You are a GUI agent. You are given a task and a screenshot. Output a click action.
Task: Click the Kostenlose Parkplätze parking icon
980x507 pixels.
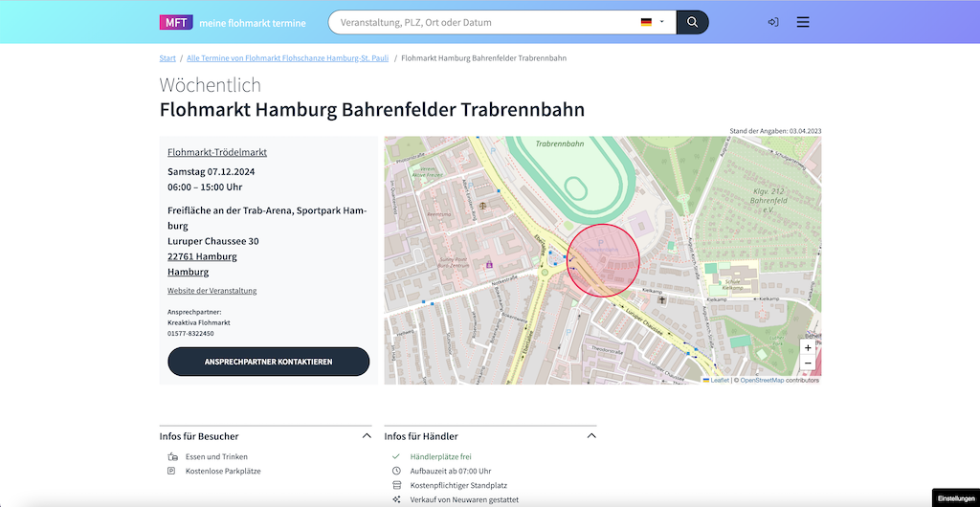[x=172, y=471]
